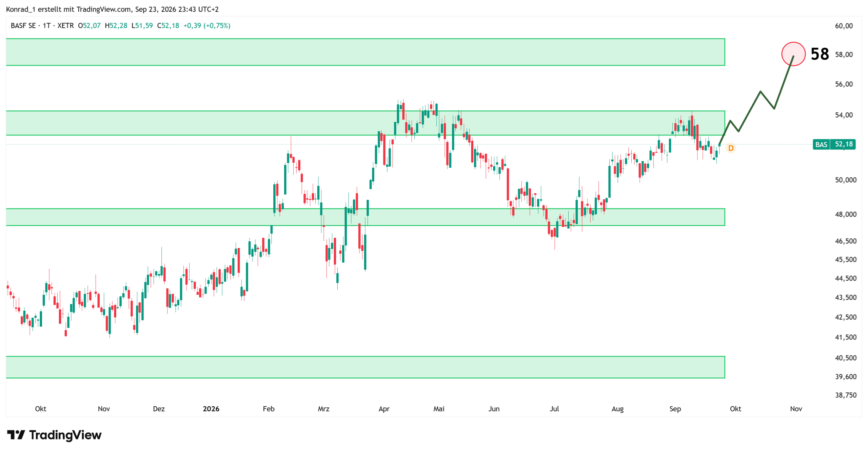Click the 2026 year label on time axis
The width and height of the screenshot is (868, 453).
[x=211, y=409]
